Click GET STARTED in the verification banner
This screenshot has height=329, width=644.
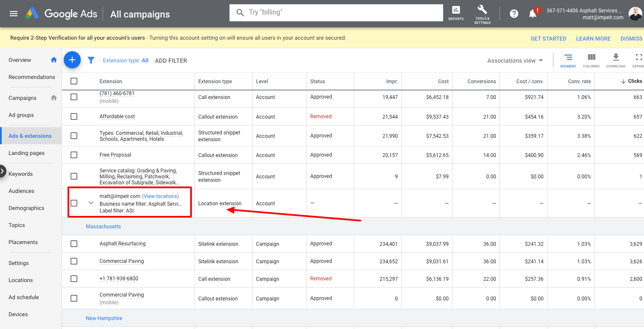tap(548, 38)
